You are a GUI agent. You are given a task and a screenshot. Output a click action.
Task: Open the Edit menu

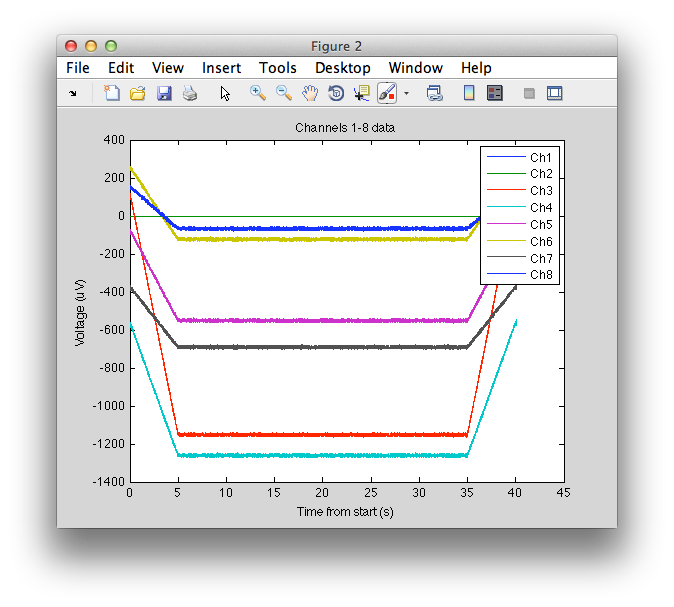tap(121, 68)
